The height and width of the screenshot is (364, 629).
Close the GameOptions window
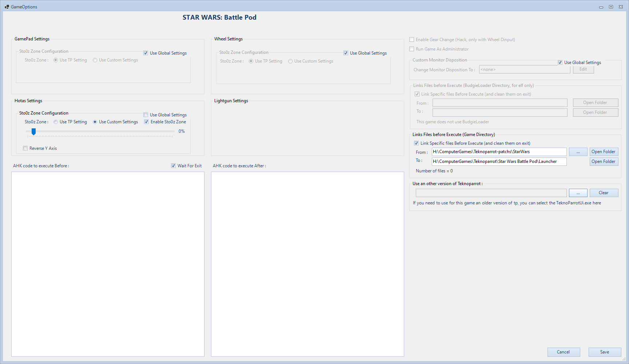click(x=621, y=7)
